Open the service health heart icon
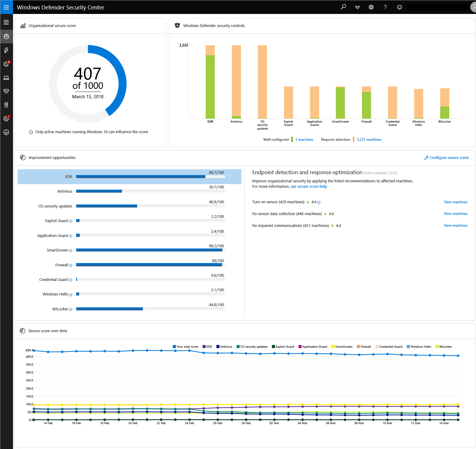 (6, 91)
